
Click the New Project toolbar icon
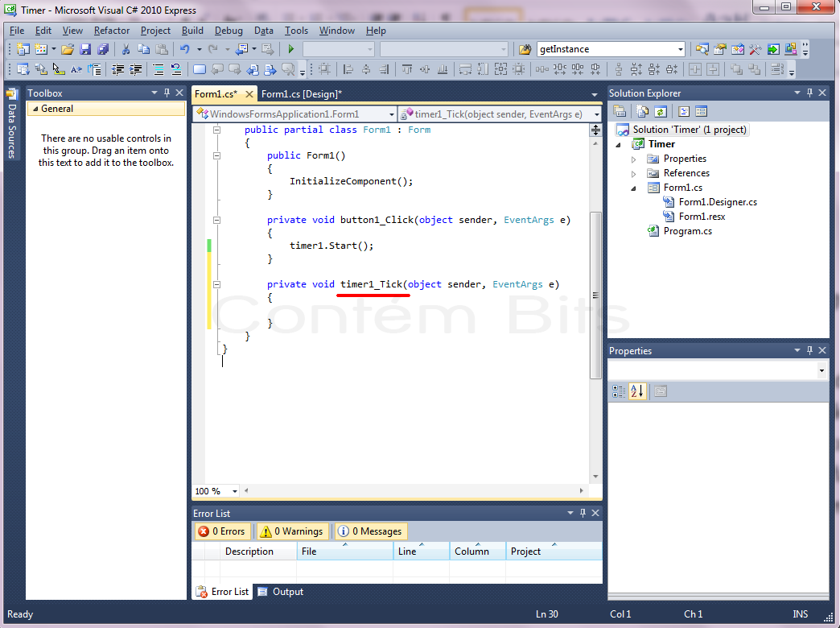(23, 49)
